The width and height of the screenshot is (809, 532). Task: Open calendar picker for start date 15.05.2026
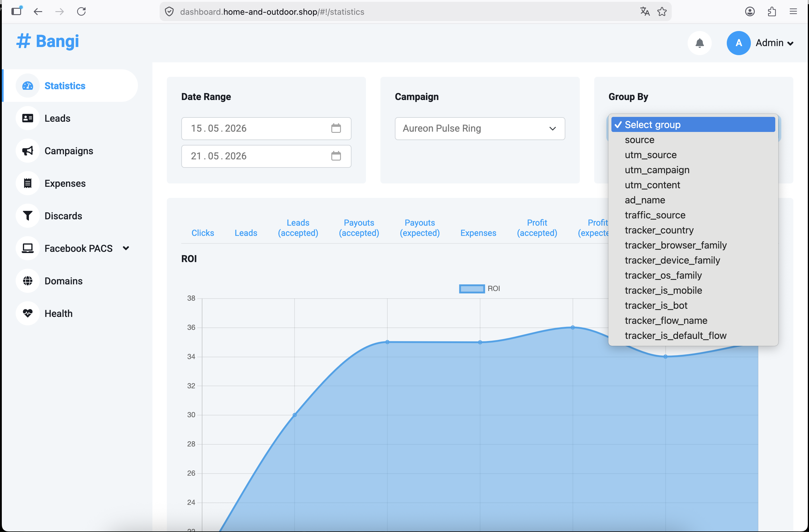[336, 128]
